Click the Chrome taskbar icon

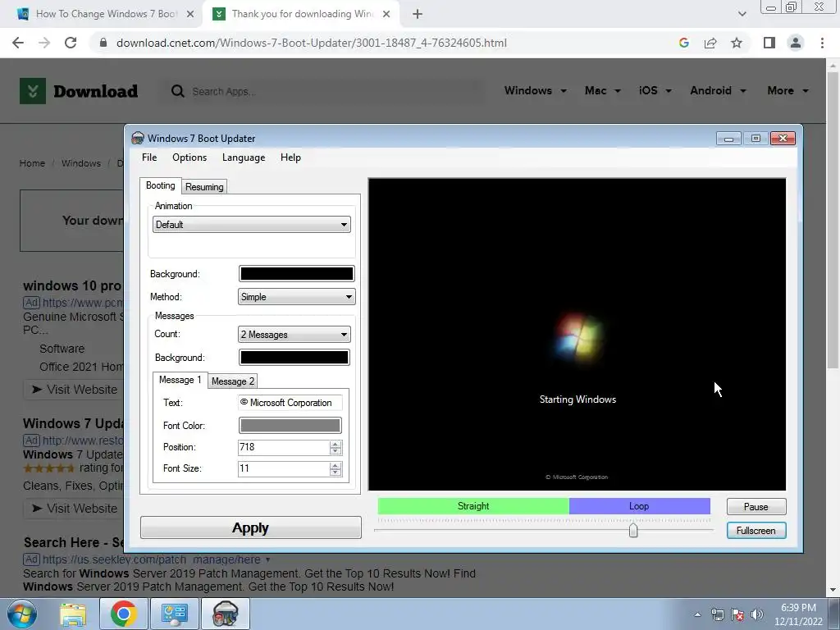[124, 614]
